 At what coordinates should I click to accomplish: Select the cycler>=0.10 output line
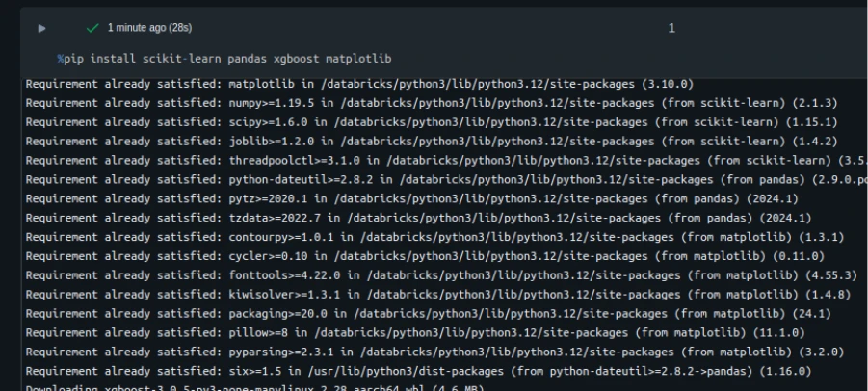tap(424, 256)
